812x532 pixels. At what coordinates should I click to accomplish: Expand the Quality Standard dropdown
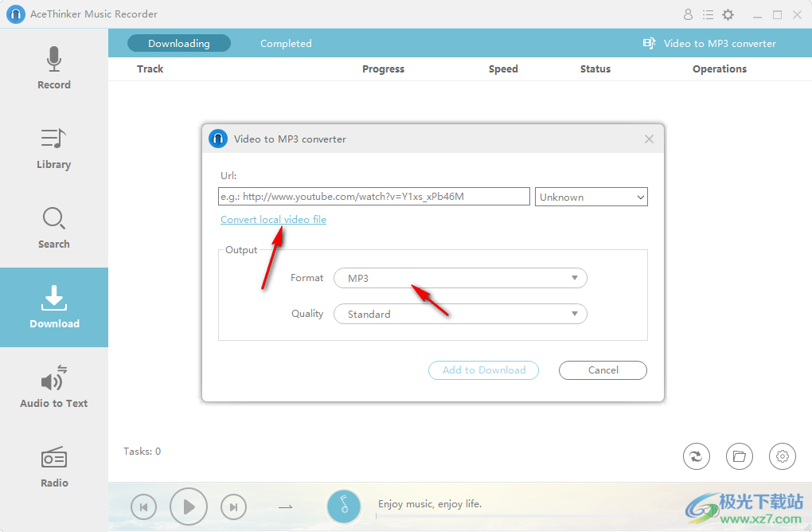click(460, 314)
